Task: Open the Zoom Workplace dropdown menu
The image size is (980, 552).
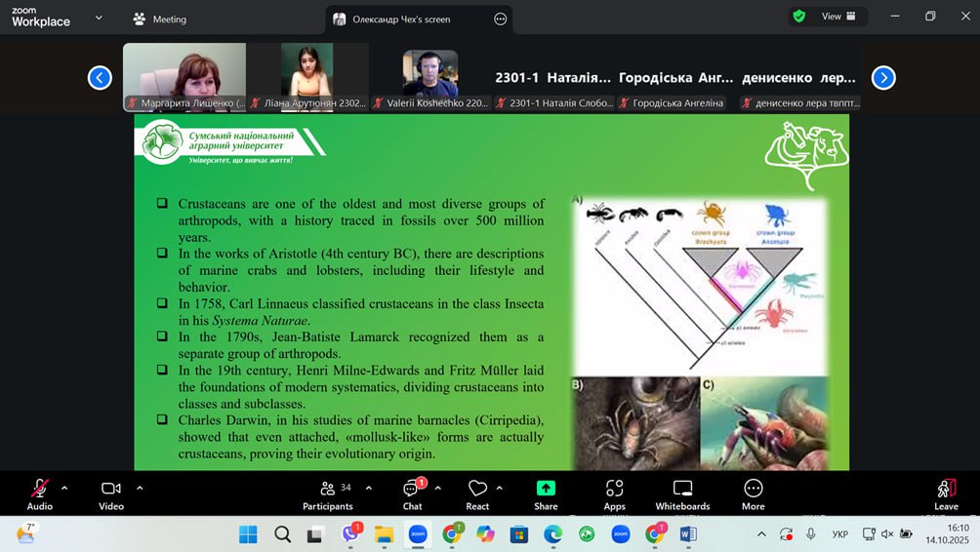Action: coord(99,18)
